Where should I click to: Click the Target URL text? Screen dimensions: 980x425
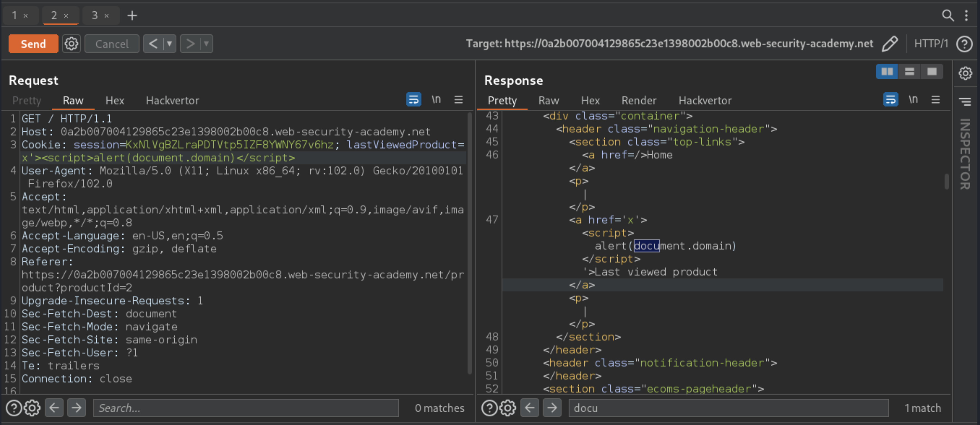669,44
